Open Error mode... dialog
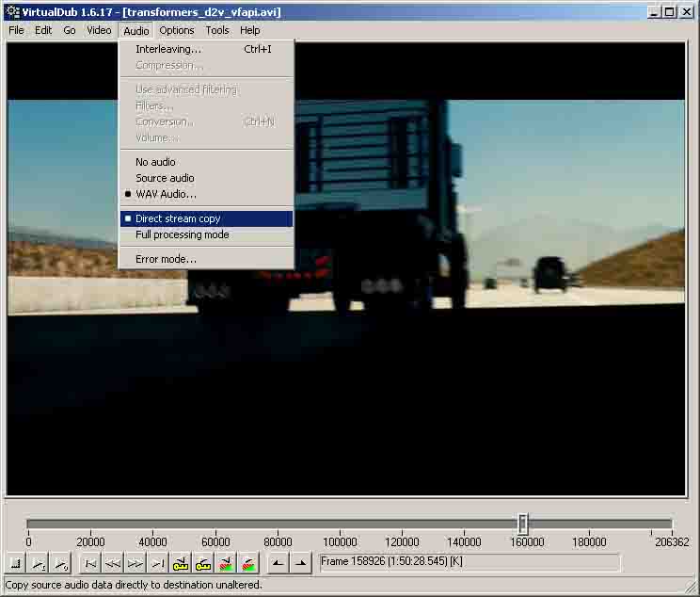 point(206,259)
